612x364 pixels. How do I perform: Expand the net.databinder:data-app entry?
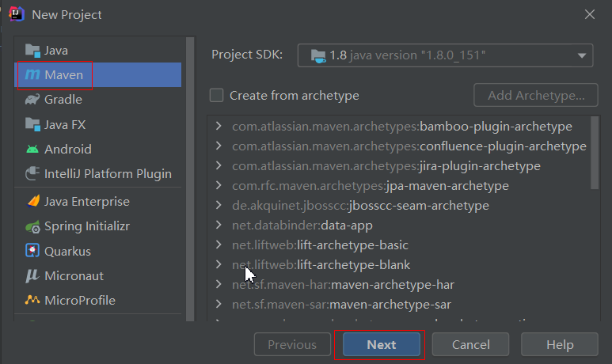coord(219,225)
